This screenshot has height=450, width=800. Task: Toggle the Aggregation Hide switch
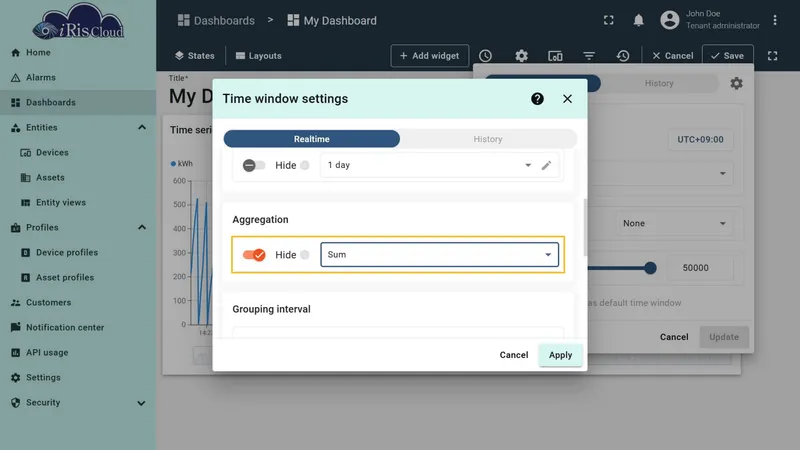[254, 255]
